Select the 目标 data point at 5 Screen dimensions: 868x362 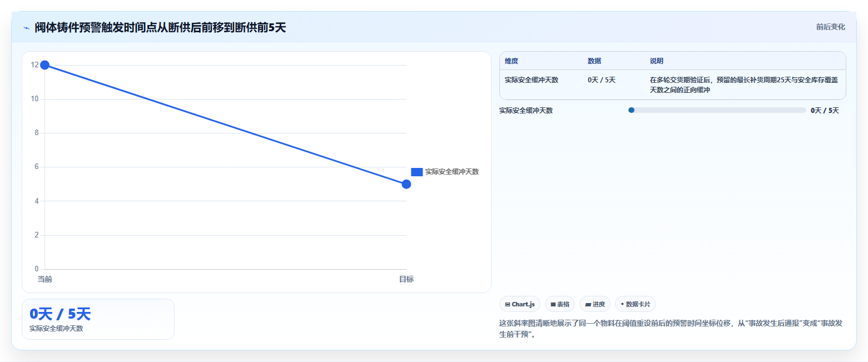click(x=406, y=184)
